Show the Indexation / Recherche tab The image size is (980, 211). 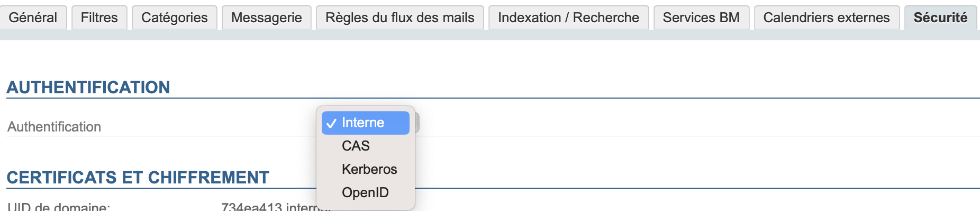coord(569,17)
